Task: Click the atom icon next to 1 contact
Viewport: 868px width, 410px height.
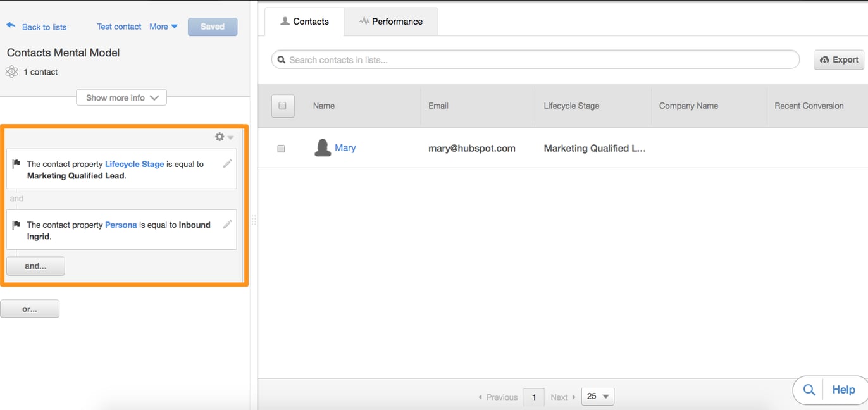Action: tap(11, 71)
